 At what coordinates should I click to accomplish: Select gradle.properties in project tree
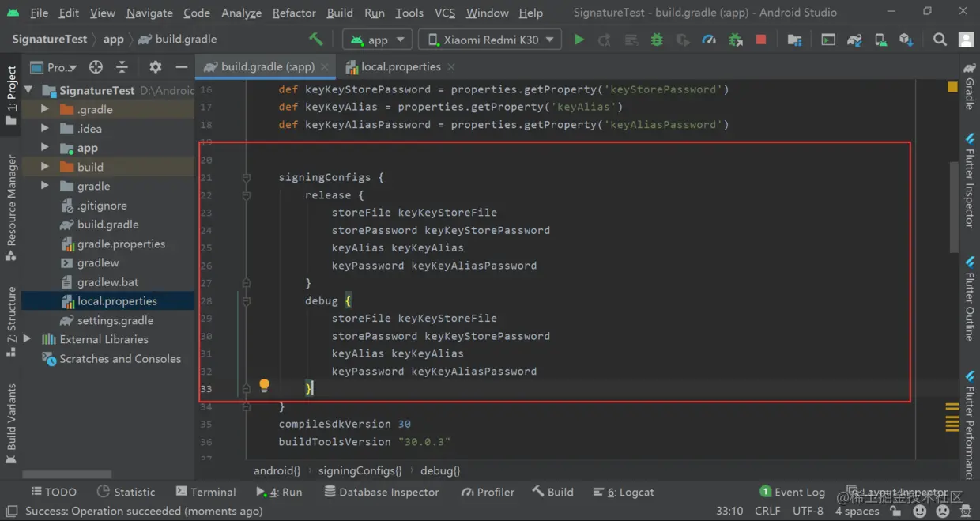[x=108, y=244]
